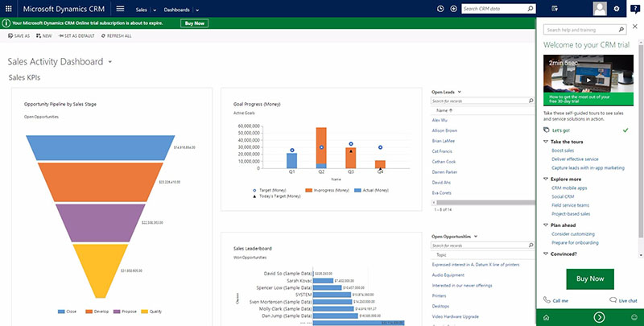644x326 pixels.
Task: Open lead Cat Francis
Action: 442,151
